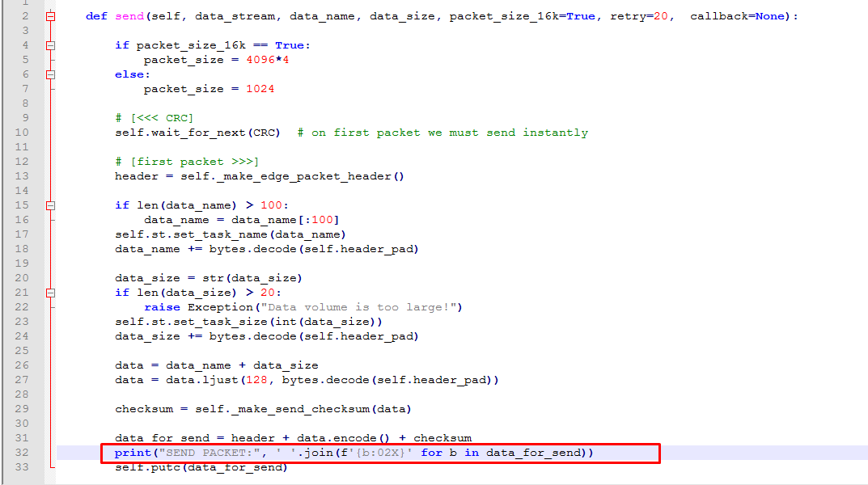Click line number 10 in the margin

tap(22, 133)
